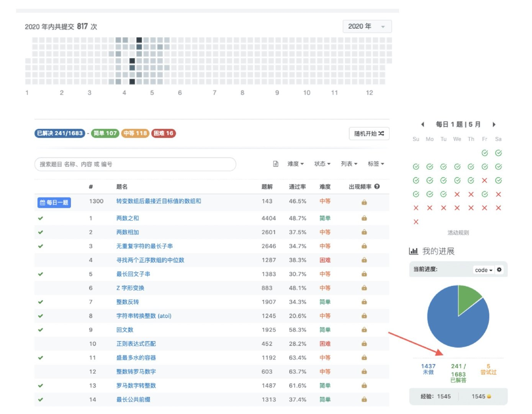Image resolution: width=532 pixels, height=414 pixels.
Task: Click the 每日一题 daily problem badge
Action: pyautogui.click(x=54, y=202)
